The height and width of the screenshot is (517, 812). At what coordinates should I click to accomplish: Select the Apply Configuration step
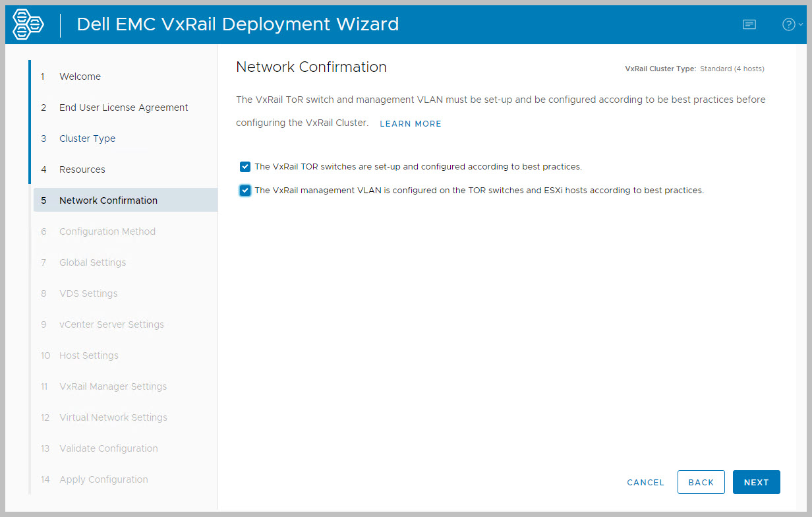click(103, 479)
